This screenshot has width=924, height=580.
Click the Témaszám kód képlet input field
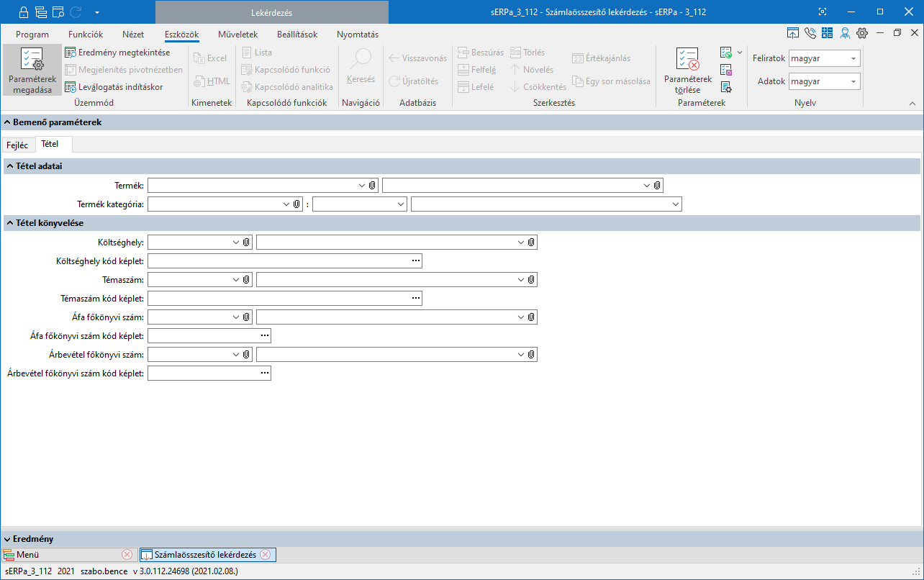click(x=278, y=298)
